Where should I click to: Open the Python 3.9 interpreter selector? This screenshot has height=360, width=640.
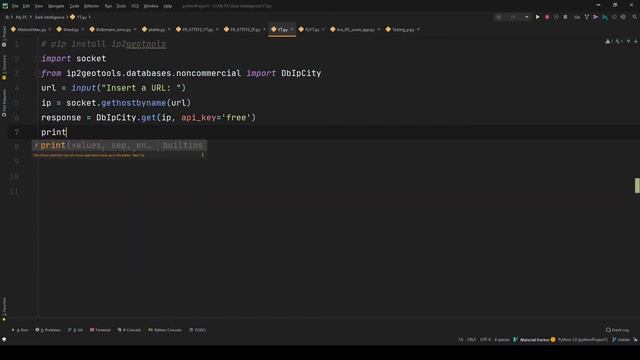pyautogui.click(x=582, y=340)
